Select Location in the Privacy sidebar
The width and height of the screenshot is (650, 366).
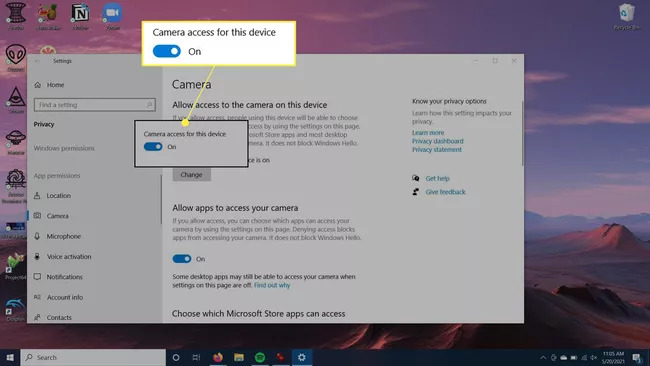point(58,196)
